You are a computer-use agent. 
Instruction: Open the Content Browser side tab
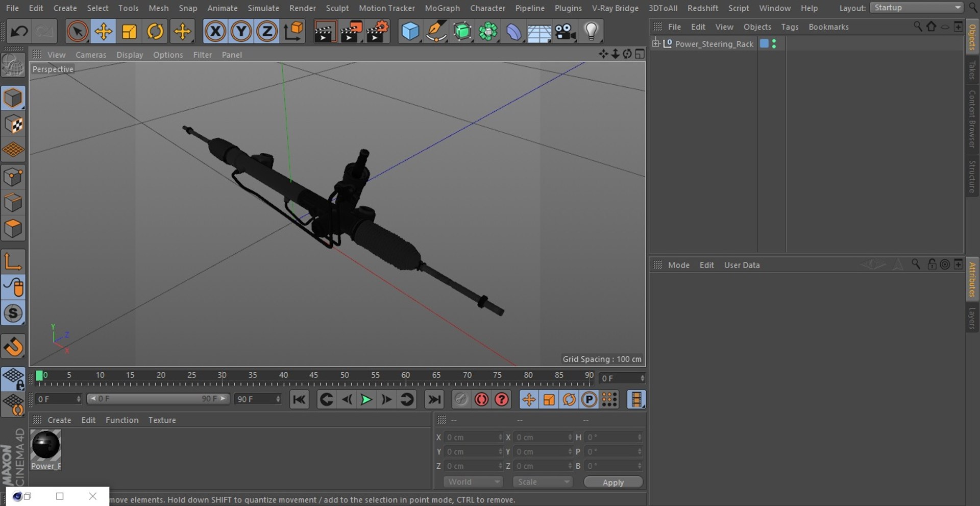(972, 119)
